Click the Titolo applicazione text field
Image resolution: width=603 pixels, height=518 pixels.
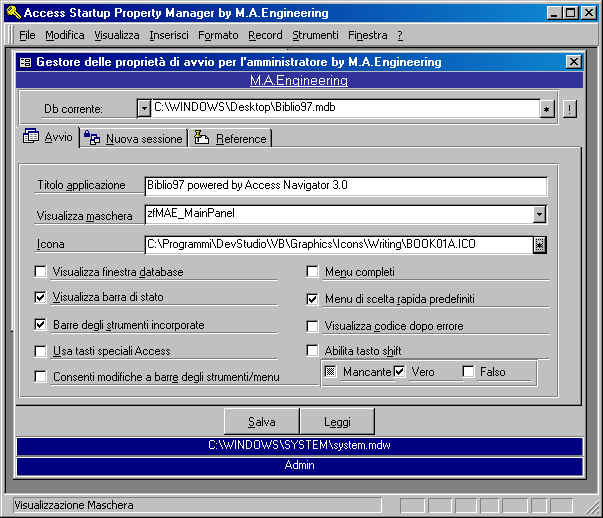345,186
